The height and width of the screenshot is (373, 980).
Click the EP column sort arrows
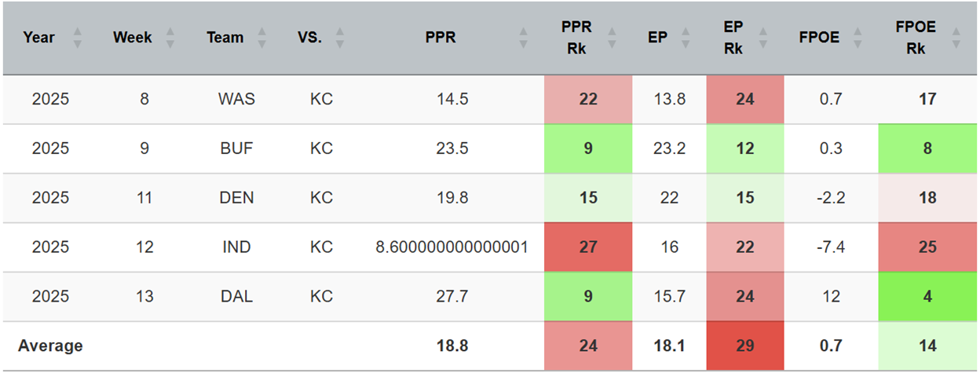pos(685,38)
